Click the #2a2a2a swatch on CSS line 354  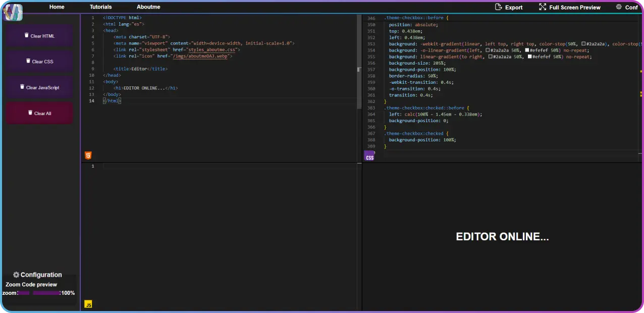coord(488,50)
